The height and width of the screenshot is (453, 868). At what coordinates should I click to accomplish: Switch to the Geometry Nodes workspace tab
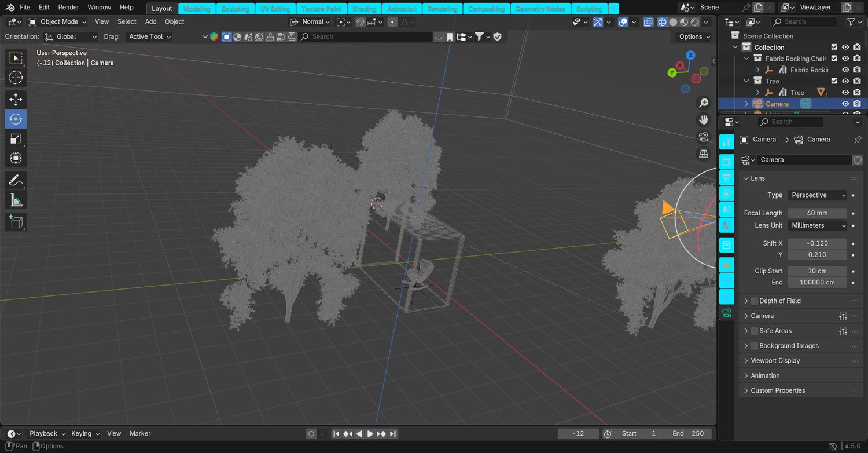[x=540, y=9]
